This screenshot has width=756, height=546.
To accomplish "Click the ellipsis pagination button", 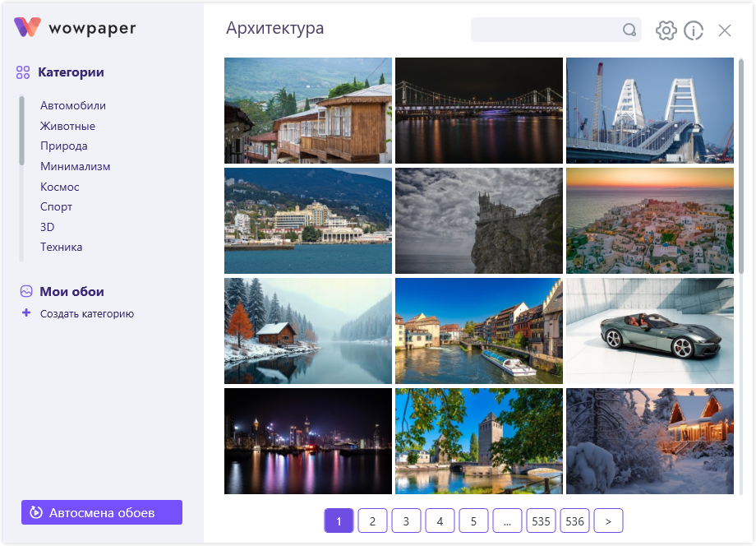I will pos(507,521).
